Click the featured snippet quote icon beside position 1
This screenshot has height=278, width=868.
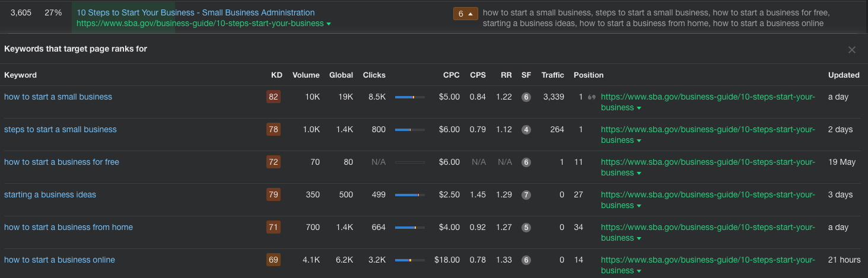[x=591, y=97]
